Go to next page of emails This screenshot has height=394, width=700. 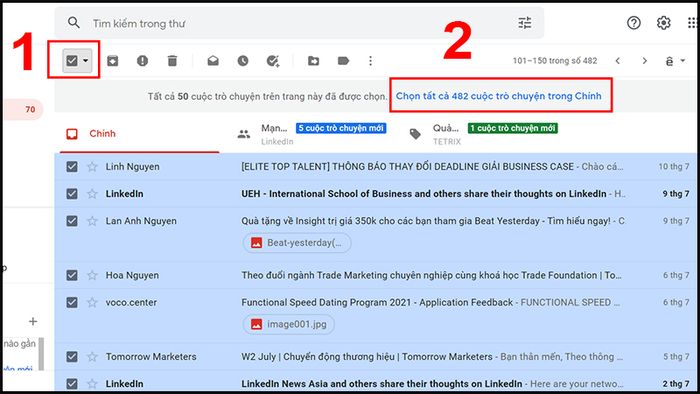(x=645, y=61)
